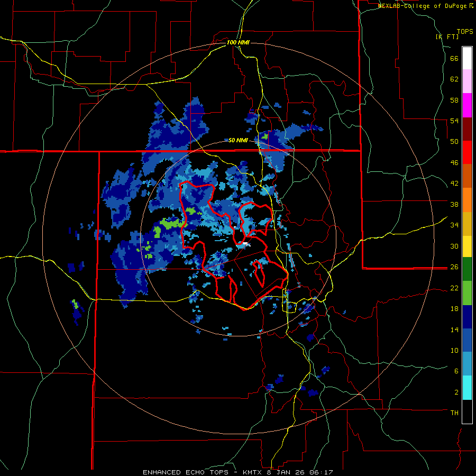Click the white swatch atop the tops legend

[x=467, y=58]
